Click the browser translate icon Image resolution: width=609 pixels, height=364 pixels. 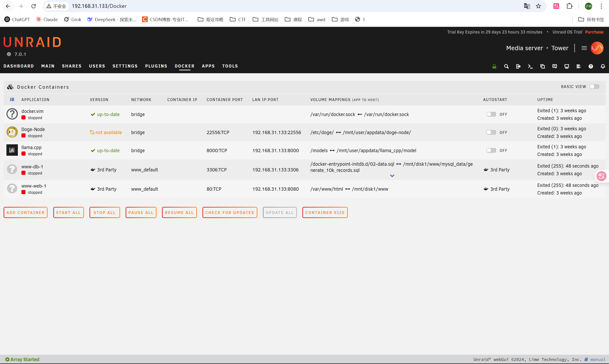(527, 6)
